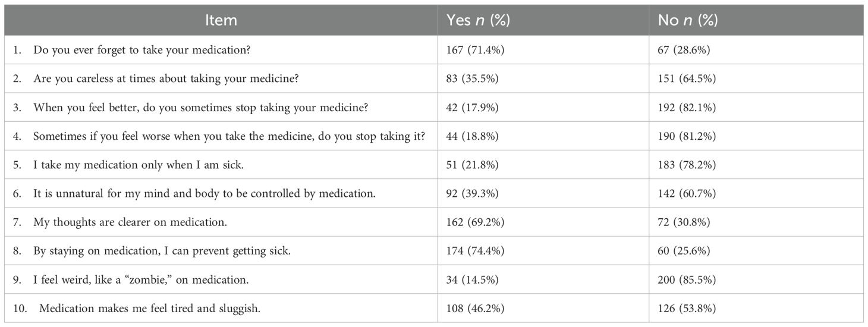Click the 174 (74.4%) cell
The image size is (868, 327).
point(476,250)
